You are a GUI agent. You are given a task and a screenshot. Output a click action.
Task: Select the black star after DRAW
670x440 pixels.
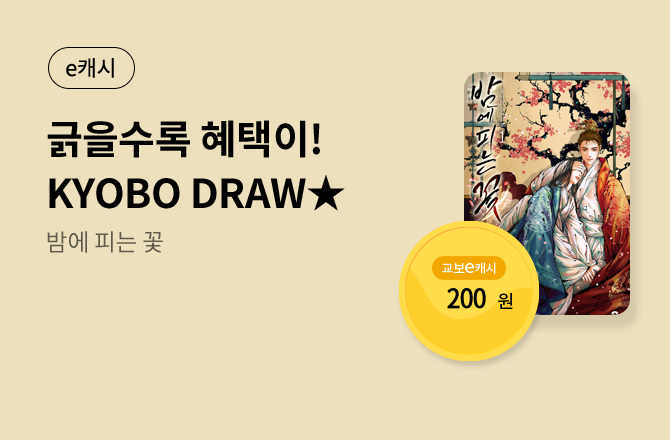pos(327,194)
